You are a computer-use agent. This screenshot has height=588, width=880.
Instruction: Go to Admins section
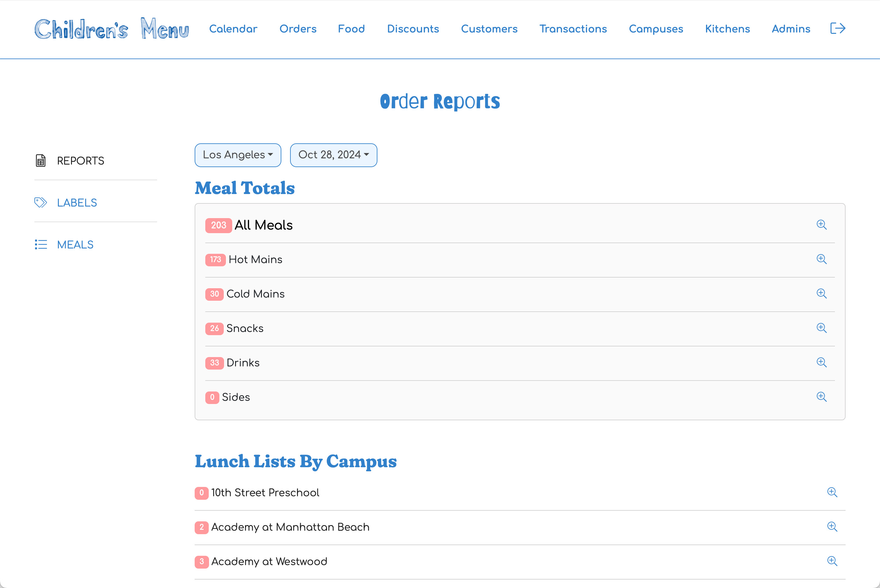coord(791,29)
